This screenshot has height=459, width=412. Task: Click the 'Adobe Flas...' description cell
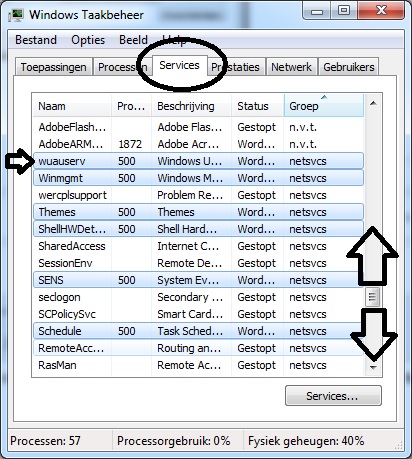(190, 127)
